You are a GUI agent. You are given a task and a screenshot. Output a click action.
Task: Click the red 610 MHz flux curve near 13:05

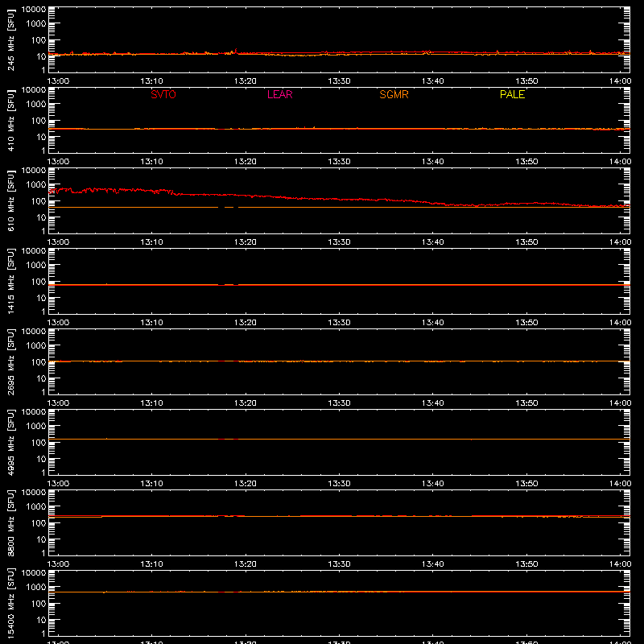point(105,190)
